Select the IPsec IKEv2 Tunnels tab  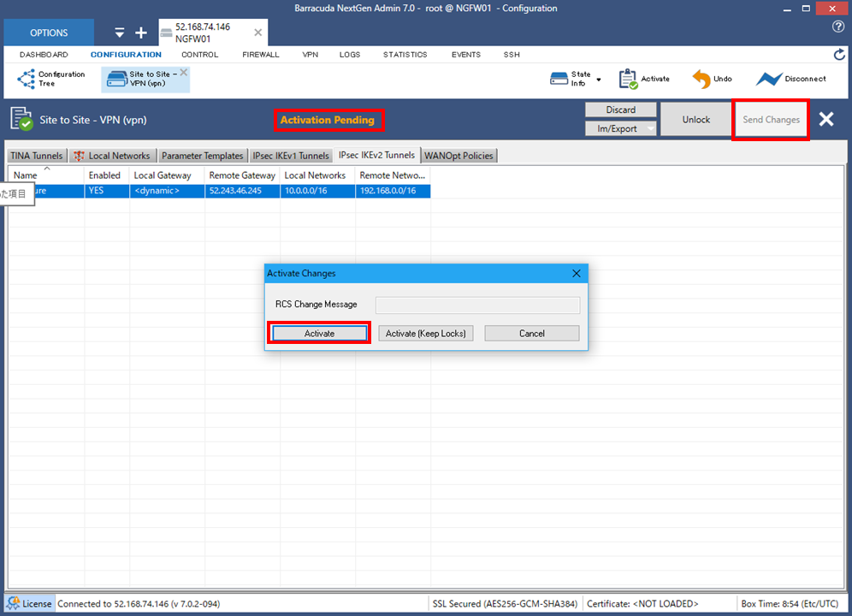pos(376,155)
